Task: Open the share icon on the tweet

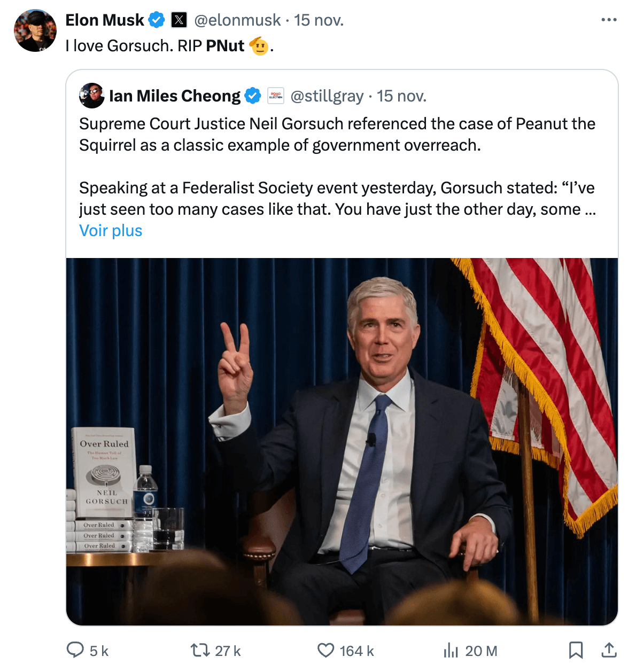Action: coord(609,650)
